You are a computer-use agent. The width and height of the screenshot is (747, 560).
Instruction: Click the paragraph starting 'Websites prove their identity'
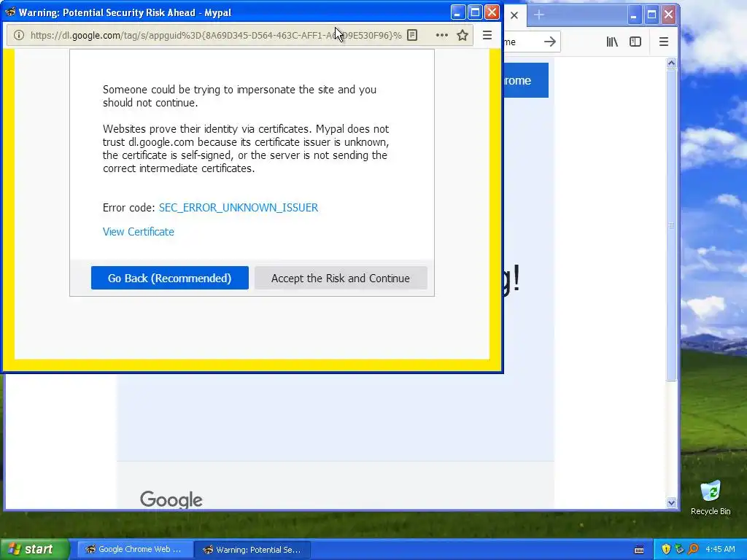[246, 149]
